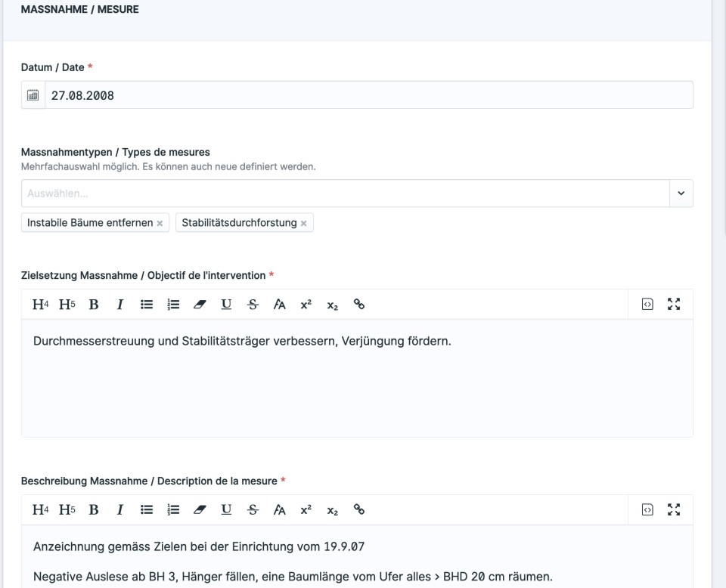Remove 'Instabile Bäume entfernen' tag
Viewport: 726px width, 588px height.
160,224
